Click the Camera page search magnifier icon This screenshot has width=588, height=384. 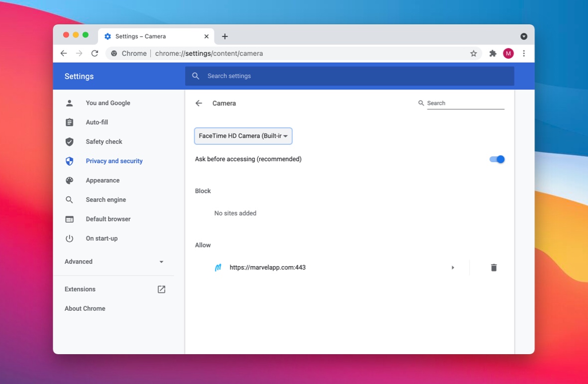pyautogui.click(x=421, y=103)
